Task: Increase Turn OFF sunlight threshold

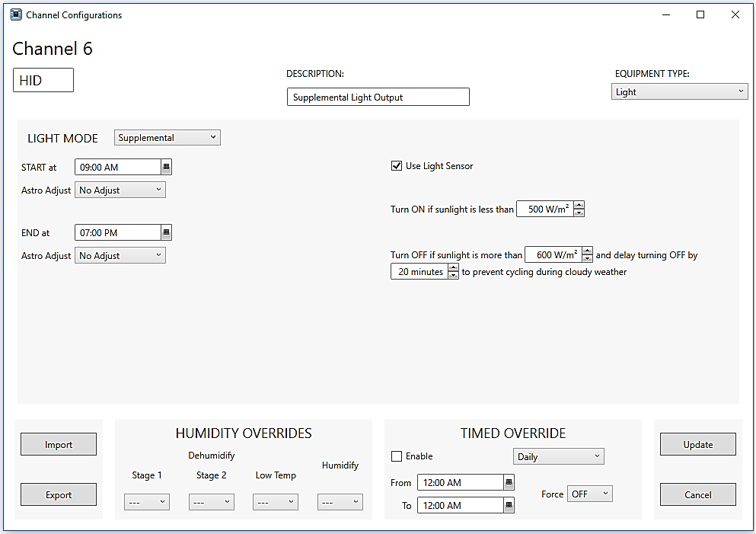Action: pyautogui.click(x=587, y=251)
